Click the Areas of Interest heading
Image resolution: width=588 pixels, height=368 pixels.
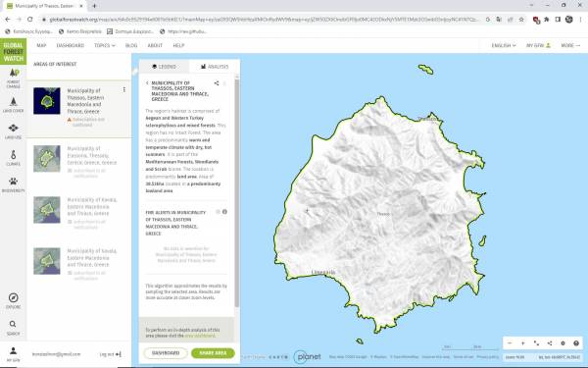pyautogui.click(x=55, y=64)
